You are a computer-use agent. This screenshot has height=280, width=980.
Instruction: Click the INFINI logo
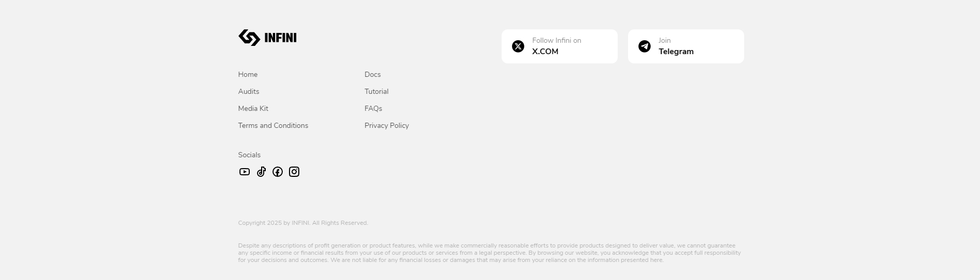click(x=267, y=38)
